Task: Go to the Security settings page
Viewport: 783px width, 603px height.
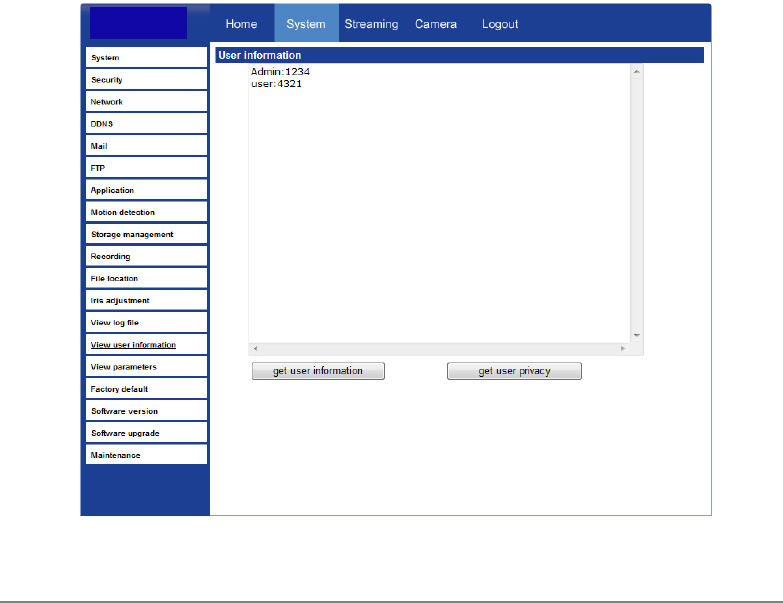Action: point(146,79)
